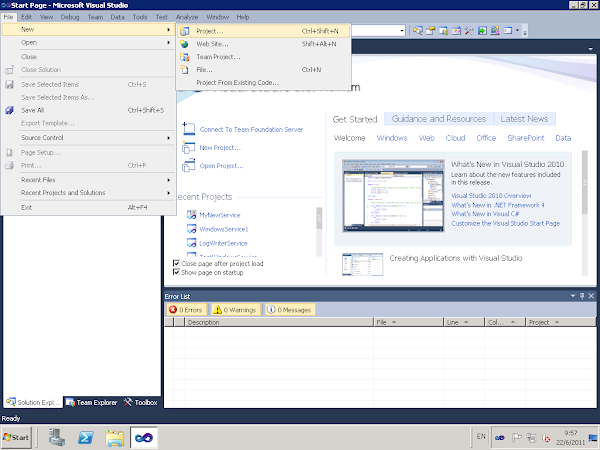Open the Edit menu

[x=26, y=17]
